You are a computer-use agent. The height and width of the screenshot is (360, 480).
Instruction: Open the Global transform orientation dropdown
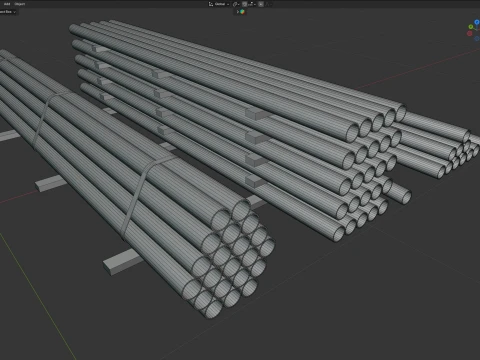pyautogui.click(x=222, y=4)
